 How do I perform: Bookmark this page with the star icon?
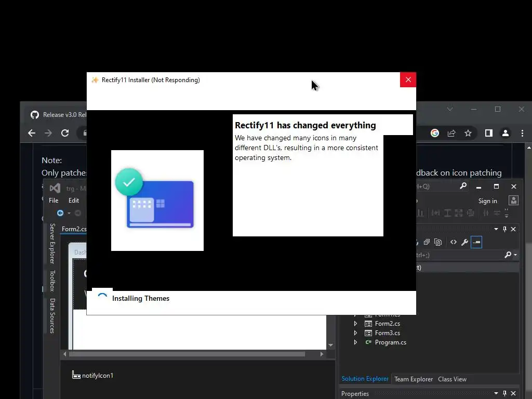tap(468, 133)
